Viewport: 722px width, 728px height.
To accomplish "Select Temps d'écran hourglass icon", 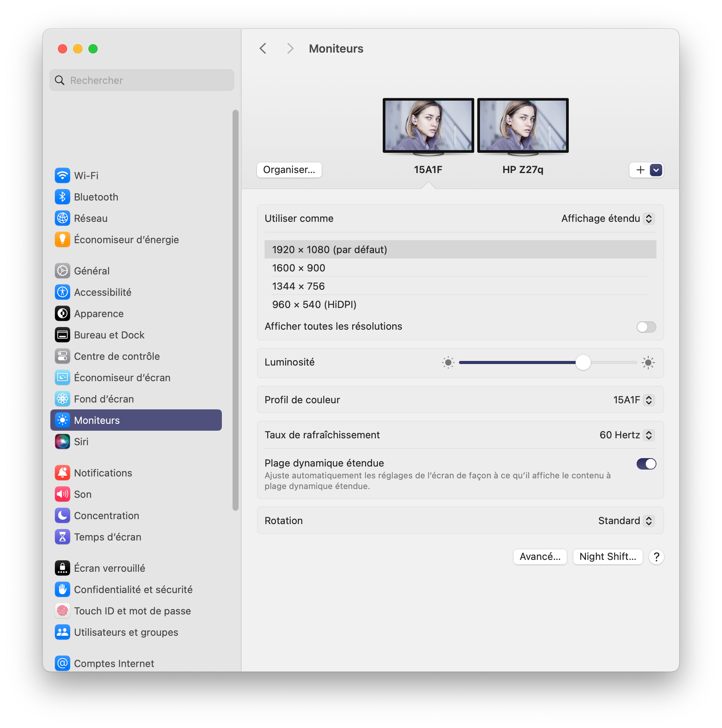I will [x=63, y=537].
